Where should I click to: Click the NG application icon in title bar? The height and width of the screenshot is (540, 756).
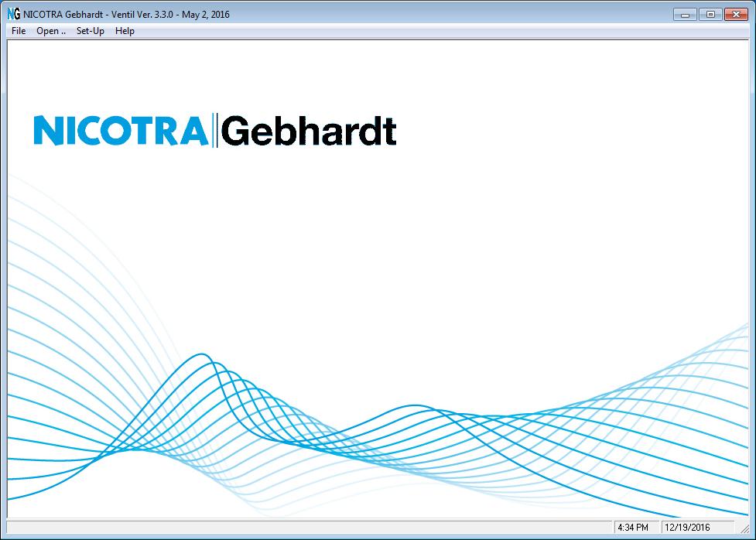point(13,15)
